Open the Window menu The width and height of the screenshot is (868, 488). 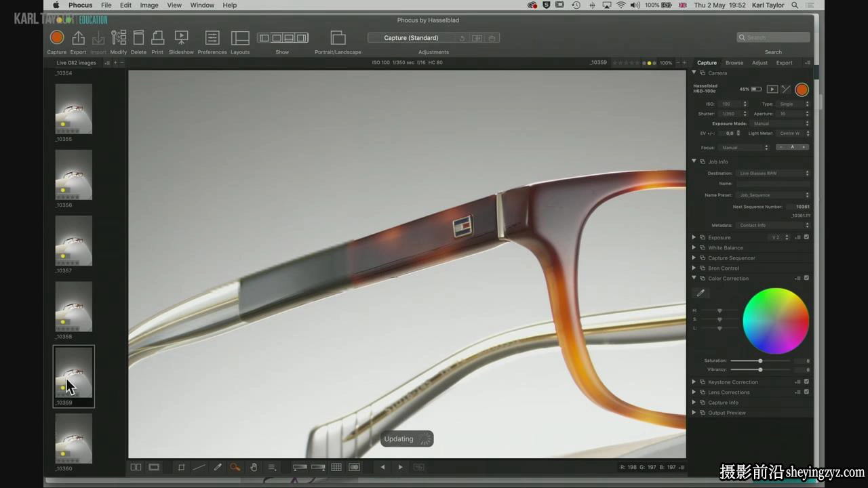202,5
